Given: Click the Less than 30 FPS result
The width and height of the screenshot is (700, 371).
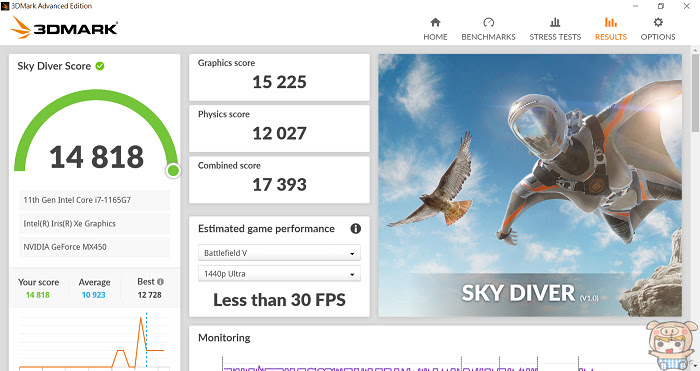Looking at the screenshot, I should pyautogui.click(x=279, y=300).
